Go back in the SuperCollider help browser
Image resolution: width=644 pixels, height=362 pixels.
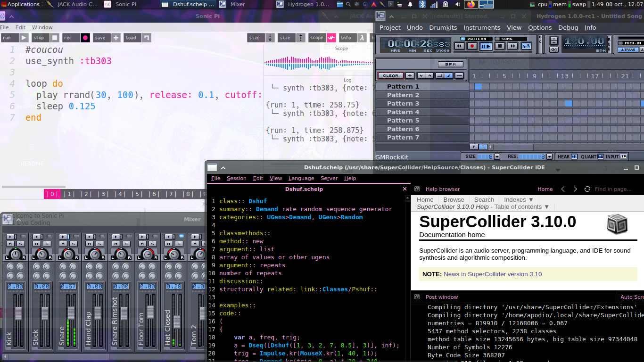tap(563, 189)
